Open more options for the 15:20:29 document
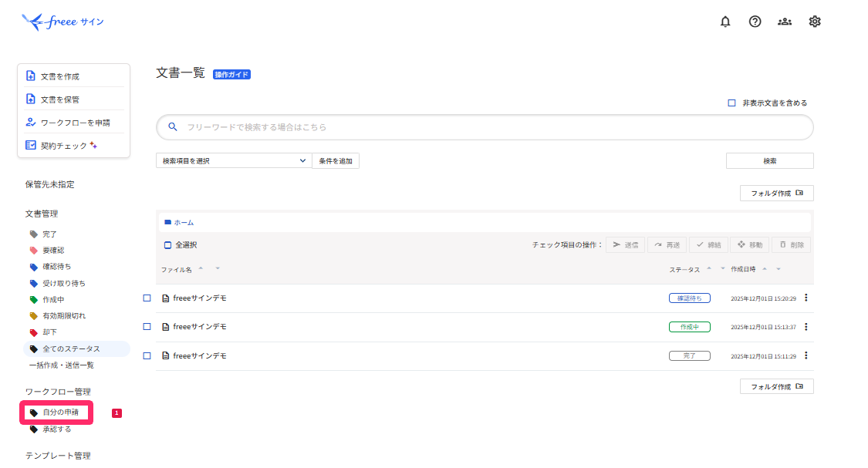This screenshot has height=468, width=868. pos(806,298)
